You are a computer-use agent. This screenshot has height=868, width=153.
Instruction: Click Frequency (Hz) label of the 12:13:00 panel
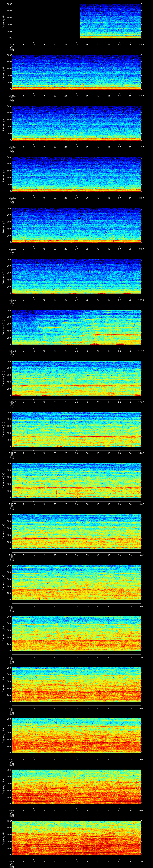pyautogui.click(x=3, y=481)
